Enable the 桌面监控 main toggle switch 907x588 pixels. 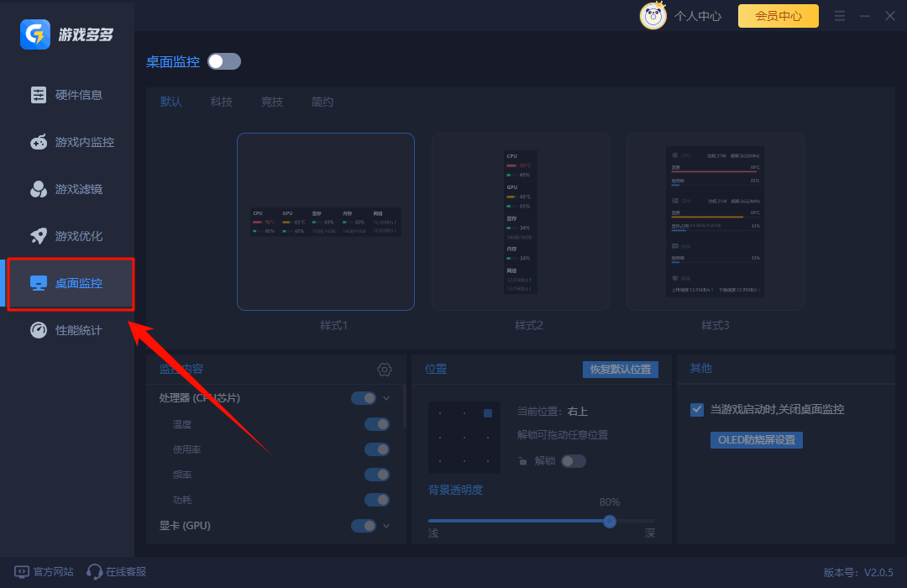tap(224, 61)
